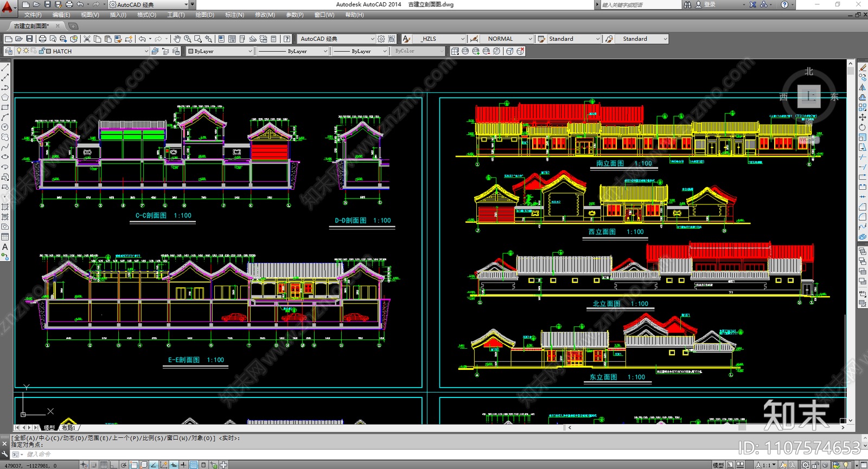
Task: Open the ByLayer color control swatch
Action: pyautogui.click(x=220, y=51)
